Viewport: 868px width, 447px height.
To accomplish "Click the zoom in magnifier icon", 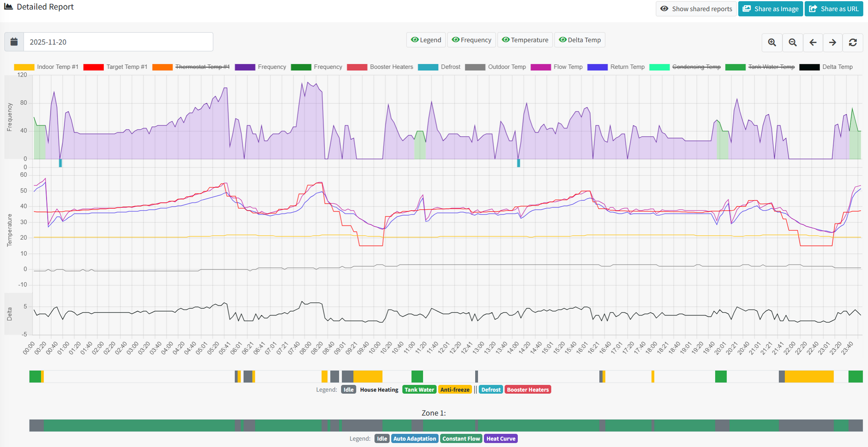I will coord(772,42).
